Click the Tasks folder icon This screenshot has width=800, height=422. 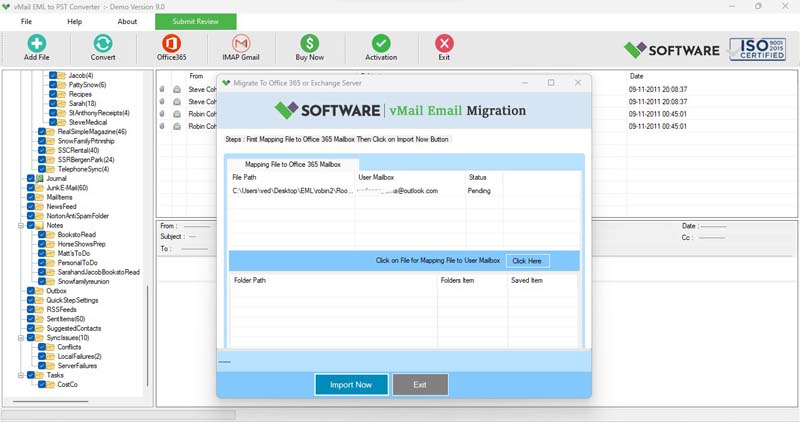click(40, 375)
